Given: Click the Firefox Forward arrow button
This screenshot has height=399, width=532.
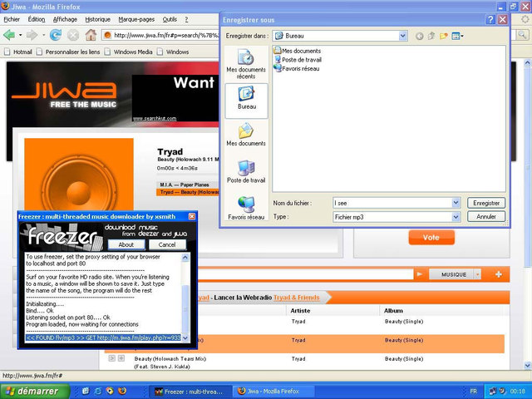Looking at the screenshot, I should 32,35.
